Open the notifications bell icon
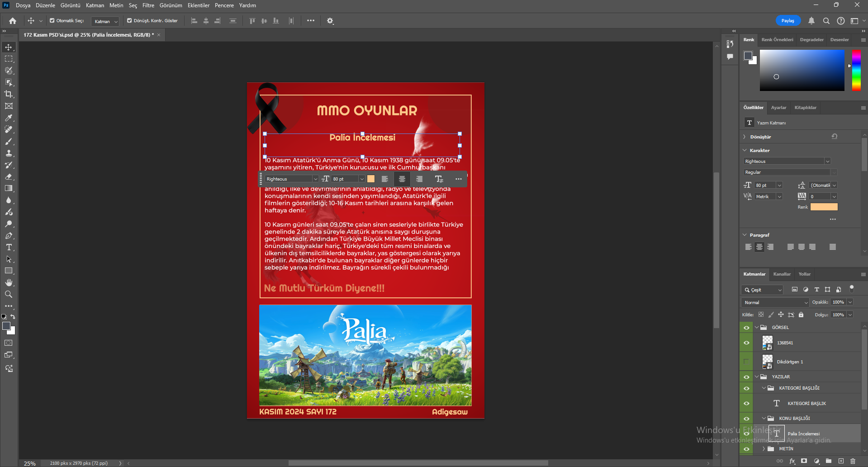The image size is (868, 467). coord(811,21)
